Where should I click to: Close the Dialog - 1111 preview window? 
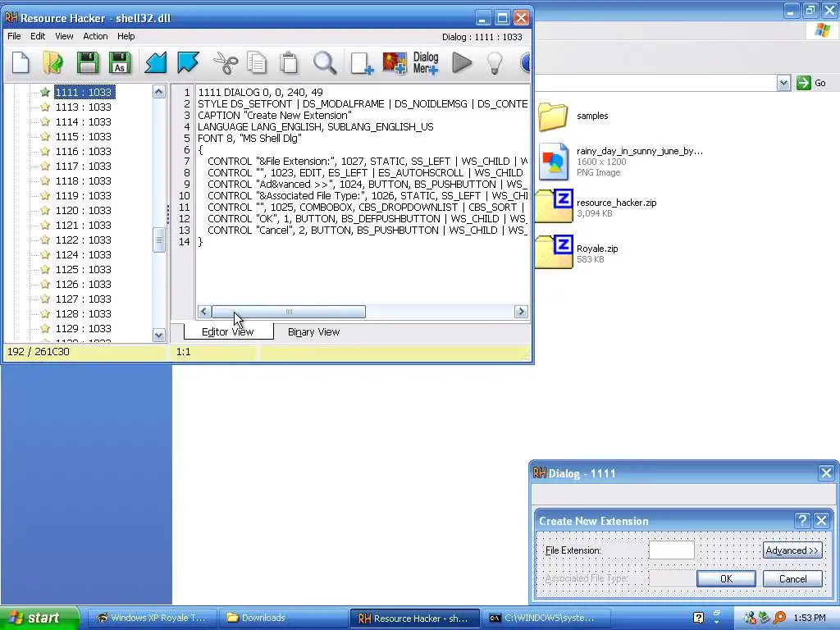(826, 473)
